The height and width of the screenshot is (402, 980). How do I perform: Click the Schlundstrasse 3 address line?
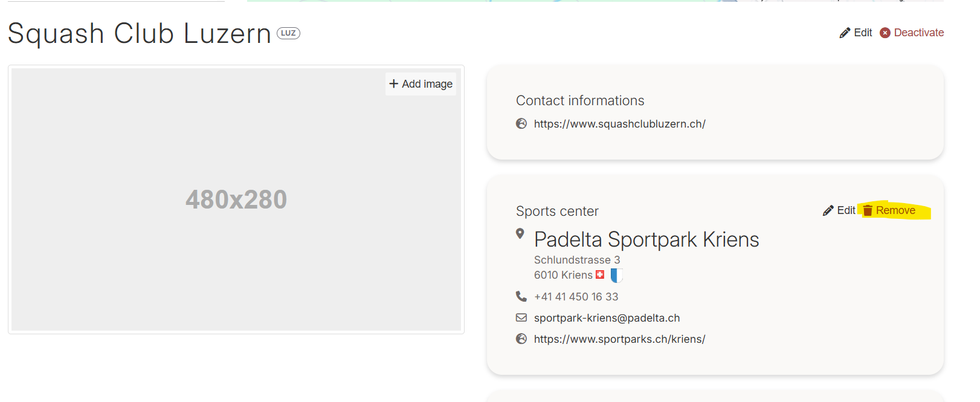577,260
